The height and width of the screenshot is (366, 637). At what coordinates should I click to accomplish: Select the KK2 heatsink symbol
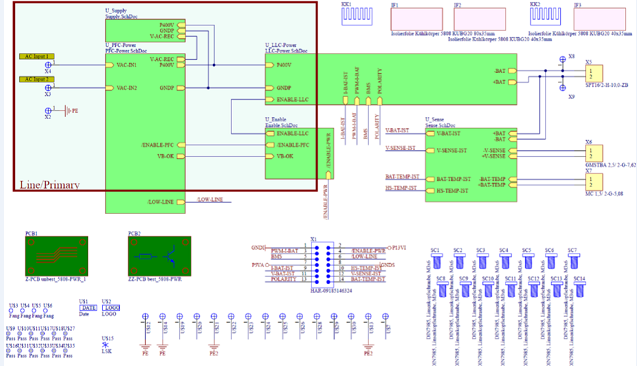coord(545,16)
